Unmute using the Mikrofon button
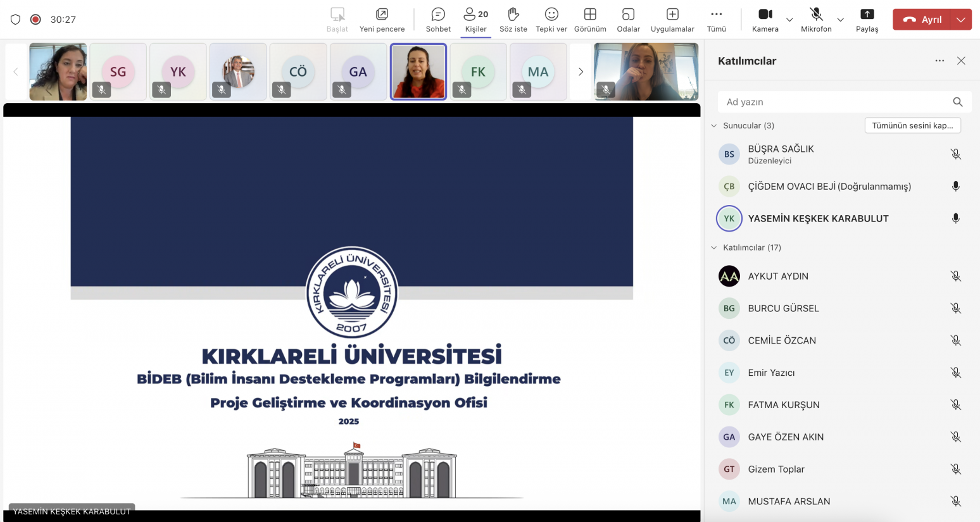 pos(816,20)
